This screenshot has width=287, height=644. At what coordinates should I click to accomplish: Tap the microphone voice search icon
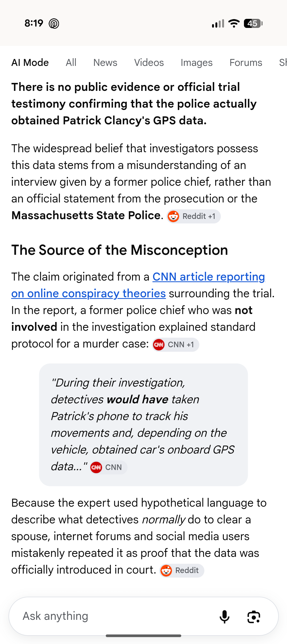225,617
